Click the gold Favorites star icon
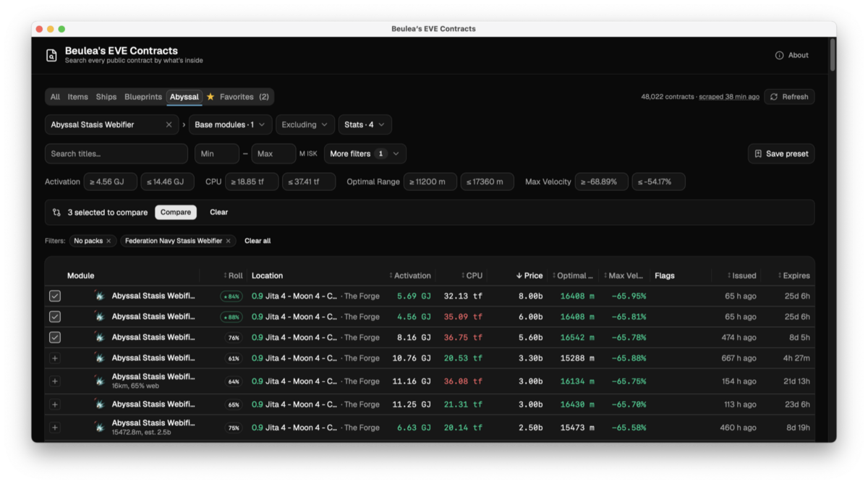Image resolution: width=868 pixels, height=484 pixels. click(210, 97)
